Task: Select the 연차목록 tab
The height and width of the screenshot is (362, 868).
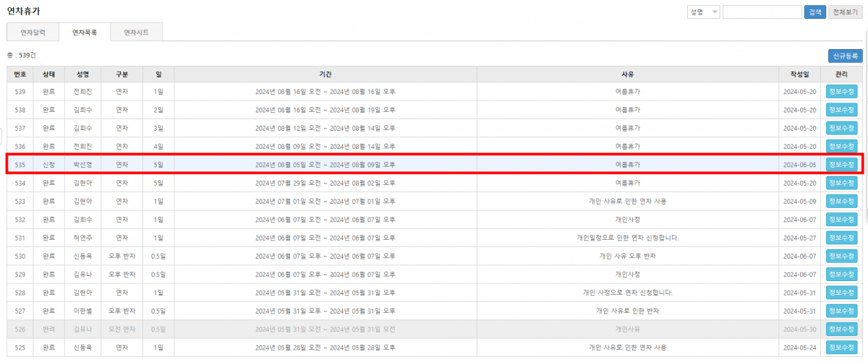Action: tap(84, 33)
